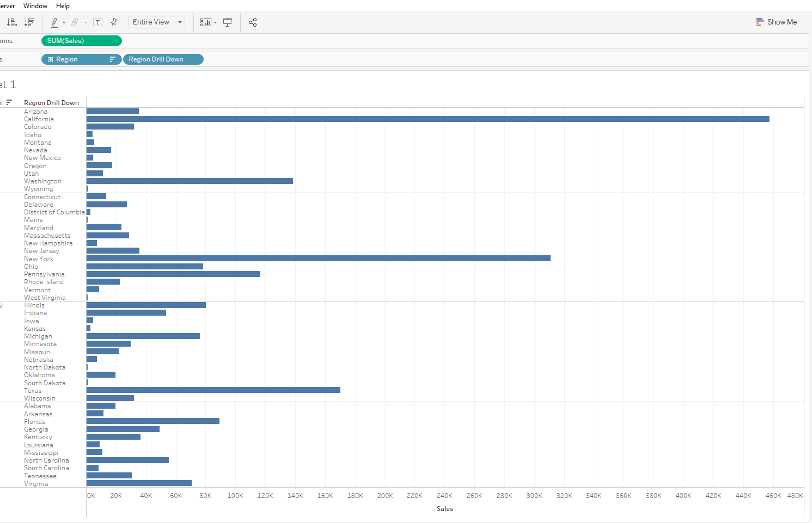Click the District of Columbia label
The width and height of the screenshot is (812, 523).
pyautogui.click(x=54, y=212)
